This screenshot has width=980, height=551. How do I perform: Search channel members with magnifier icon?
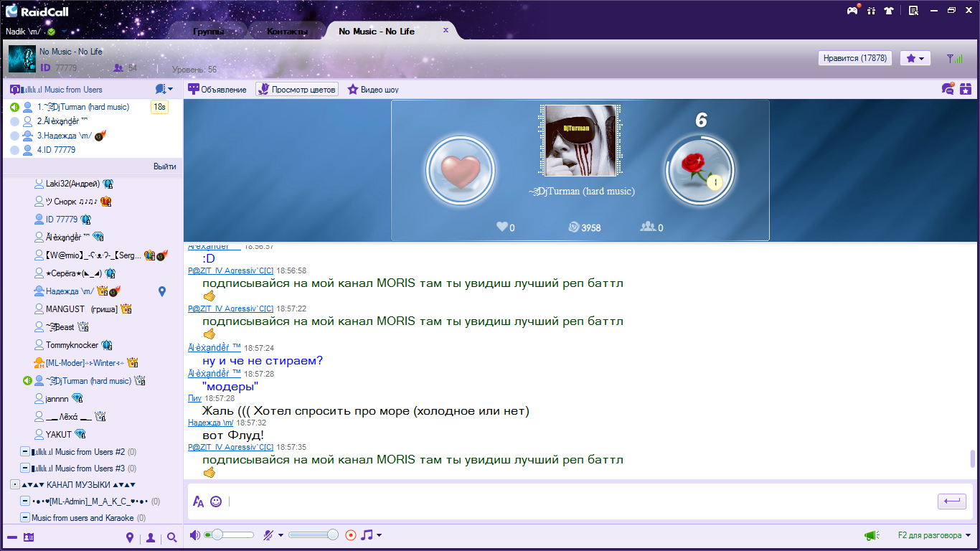click(x=172, y=537)
